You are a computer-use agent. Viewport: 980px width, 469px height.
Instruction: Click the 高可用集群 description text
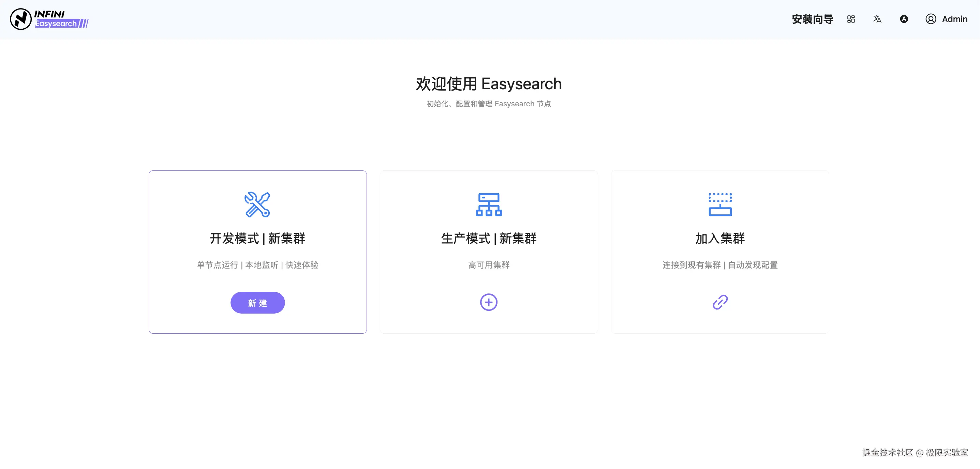(x=489, y=265)
